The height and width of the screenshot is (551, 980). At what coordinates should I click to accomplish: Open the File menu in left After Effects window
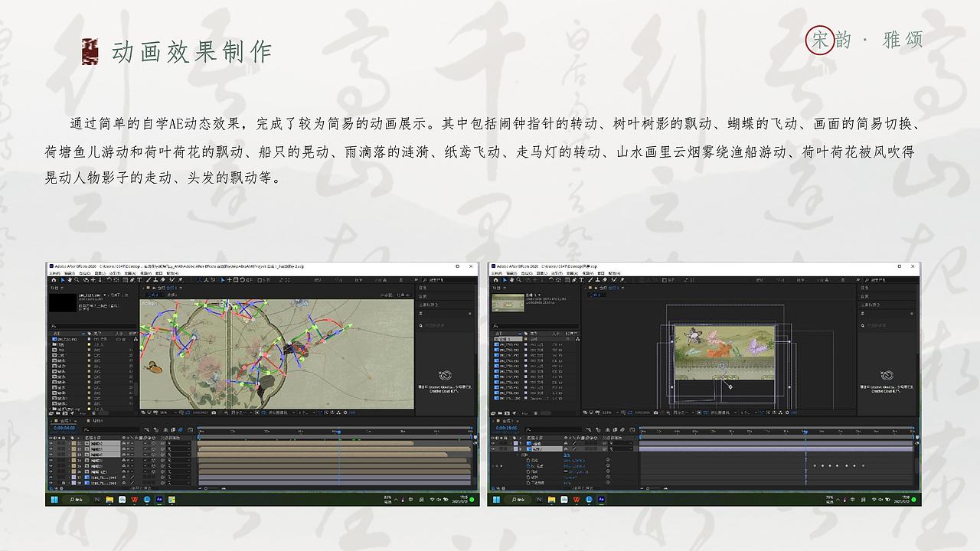(54, 273)
